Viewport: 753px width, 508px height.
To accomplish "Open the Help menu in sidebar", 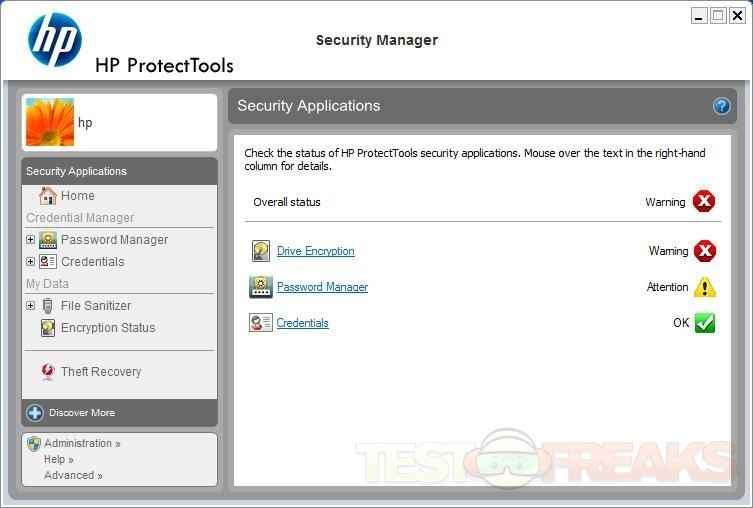I will coord(58,460).
